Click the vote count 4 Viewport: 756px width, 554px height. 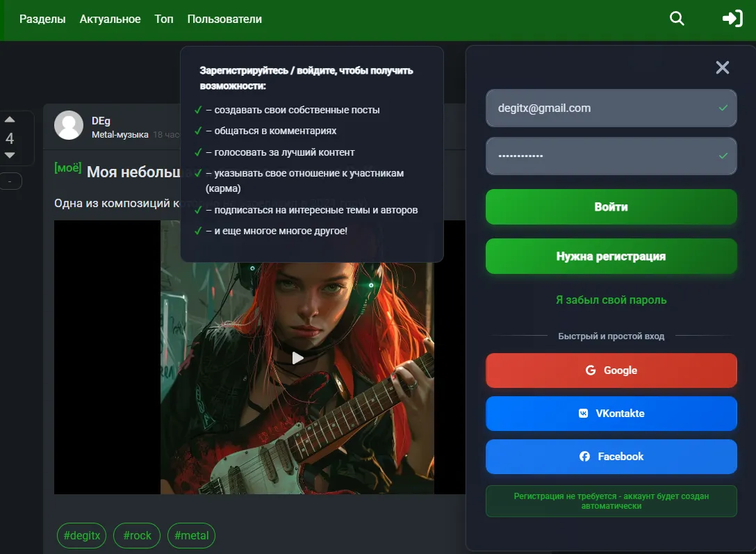coord(10,138)
